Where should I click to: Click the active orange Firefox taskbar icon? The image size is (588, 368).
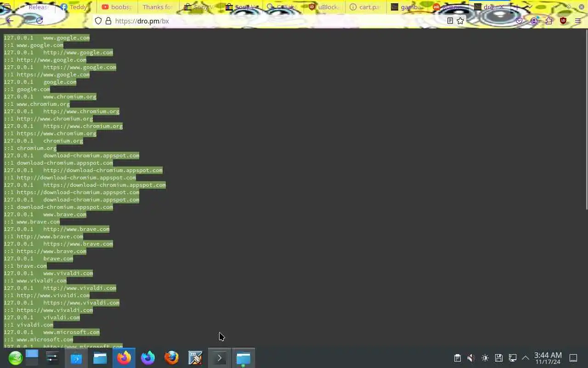[x=124, y=358]
